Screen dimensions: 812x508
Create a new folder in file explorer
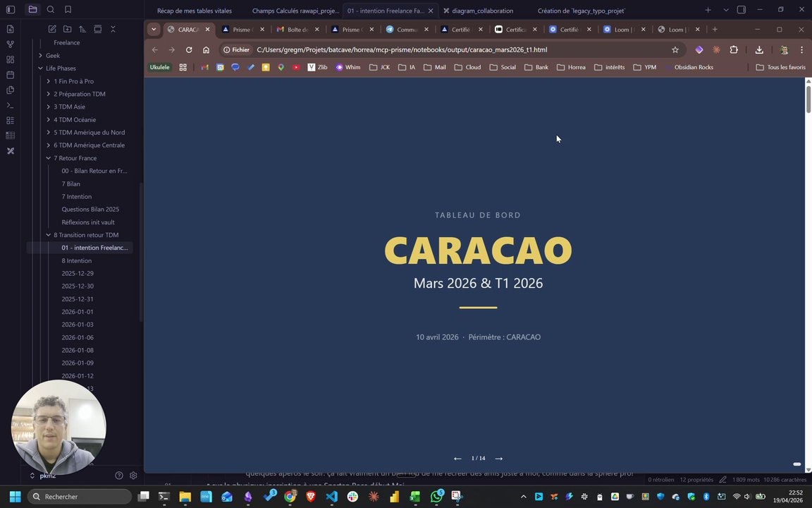(68, 29)
